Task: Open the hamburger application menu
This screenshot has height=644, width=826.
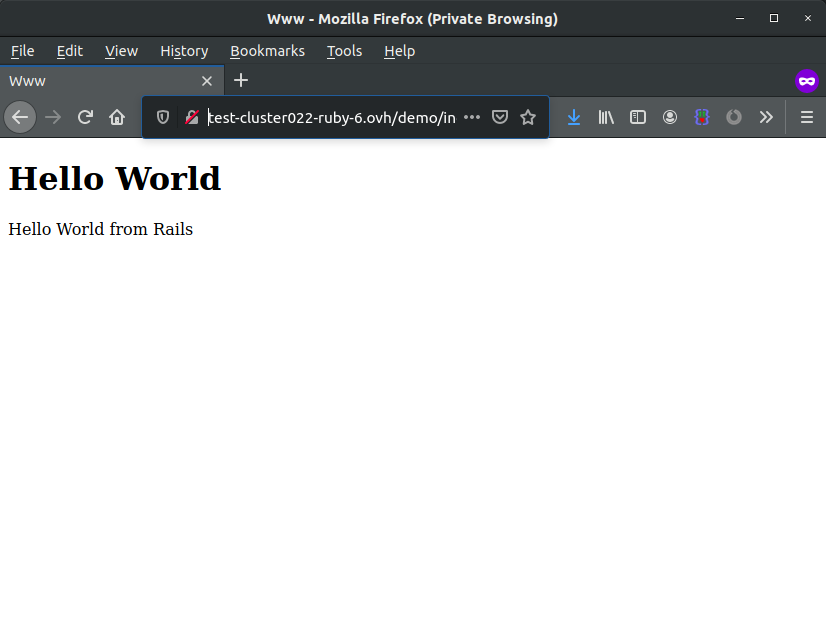Action: coord(807,117)
